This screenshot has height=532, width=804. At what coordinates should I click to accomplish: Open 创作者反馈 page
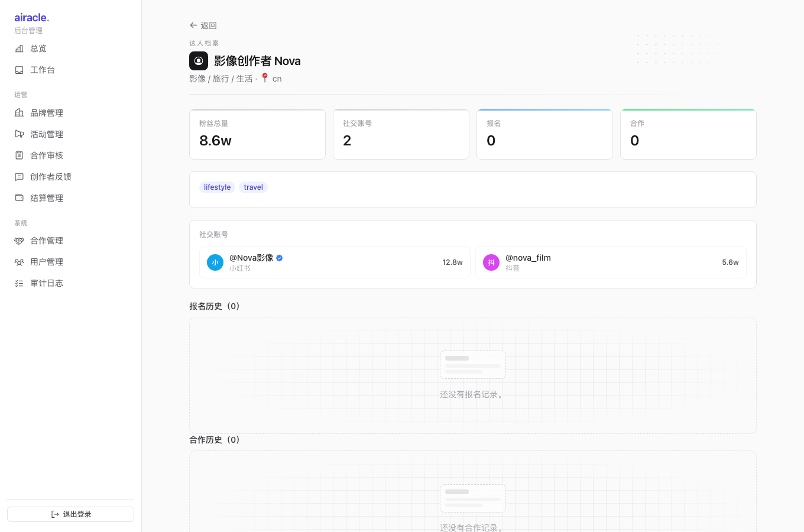click(x=70, y=177)
